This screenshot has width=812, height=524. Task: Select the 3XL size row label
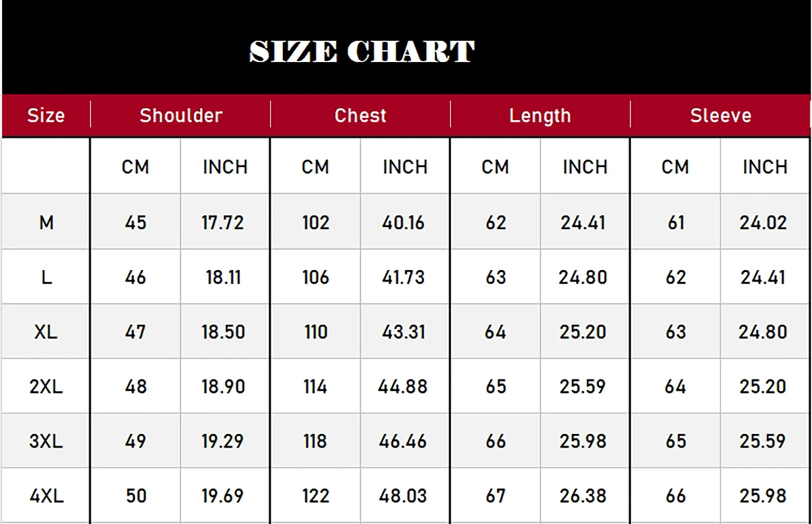click(x=46, y=441)
